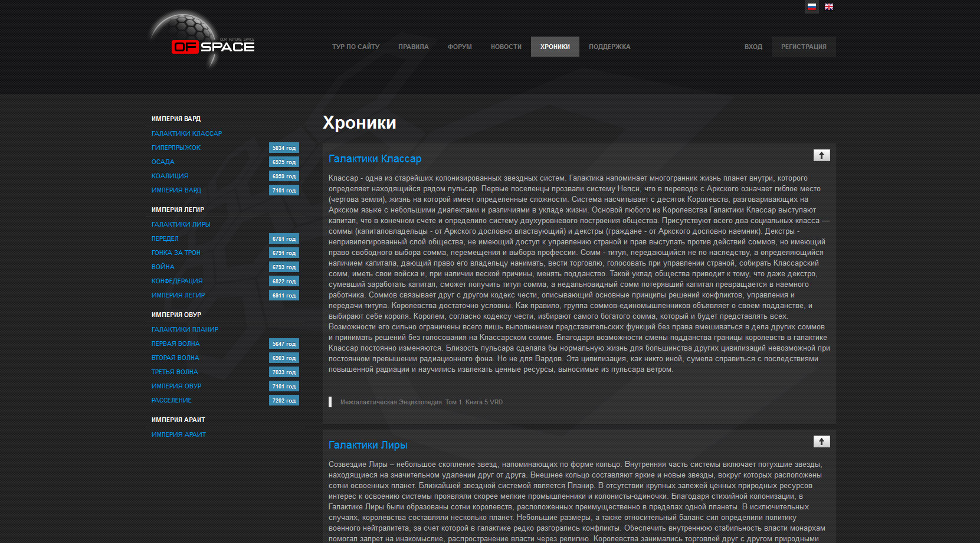
Task: Click sidebar header Империя Овур
Action: click(x=176, y=315)
